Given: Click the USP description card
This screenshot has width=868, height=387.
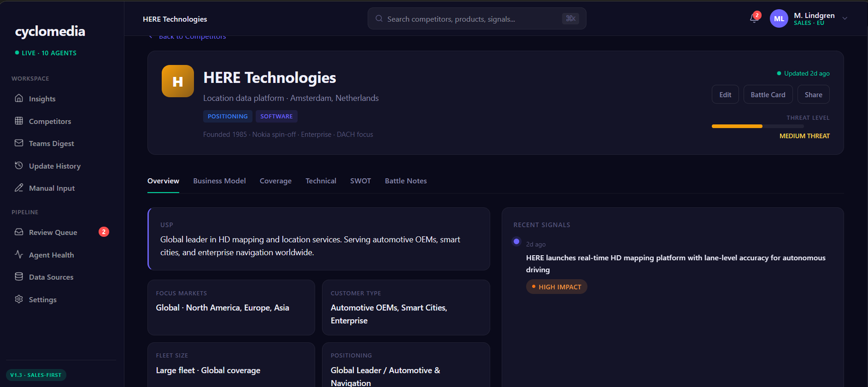Looking at the screenshot, I should point(319,239).
